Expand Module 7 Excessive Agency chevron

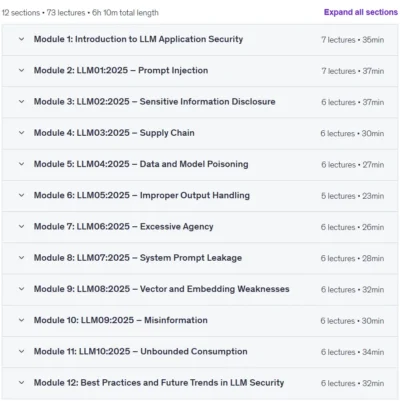pos(21,226)
